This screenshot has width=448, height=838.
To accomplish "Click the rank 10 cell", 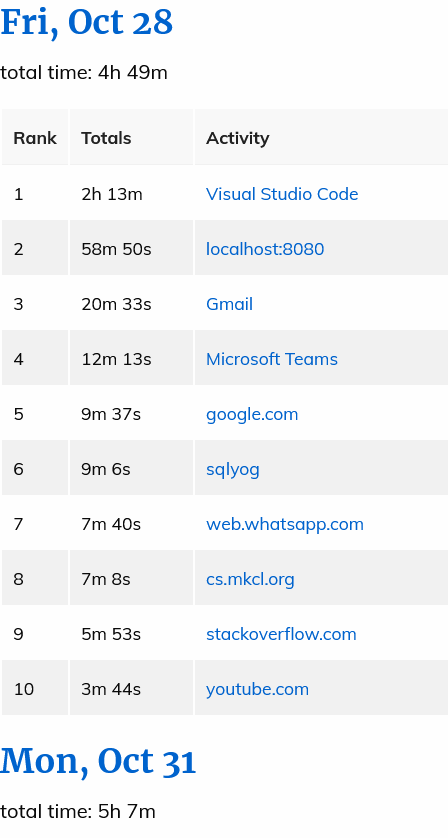I will (35, 689).
